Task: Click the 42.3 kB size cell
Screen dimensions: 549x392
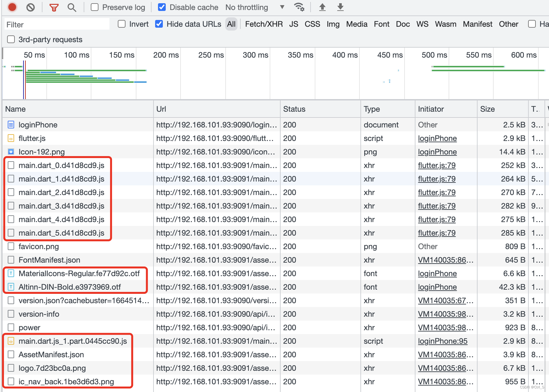Action: [512, 287]
